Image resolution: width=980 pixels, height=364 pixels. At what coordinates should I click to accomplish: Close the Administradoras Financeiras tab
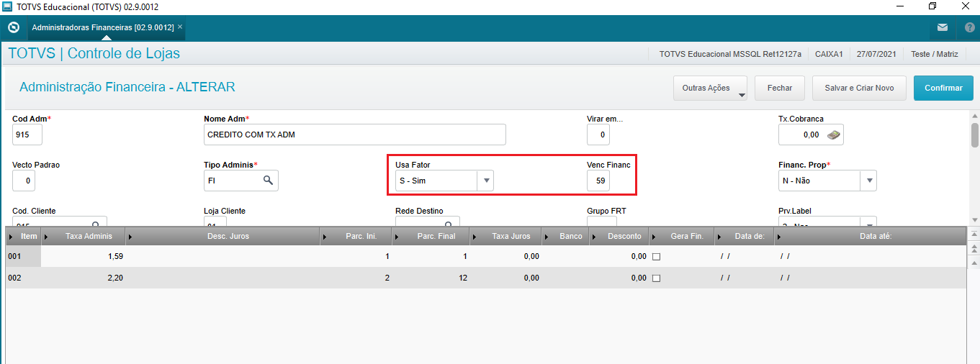click(x=180, y=27)
